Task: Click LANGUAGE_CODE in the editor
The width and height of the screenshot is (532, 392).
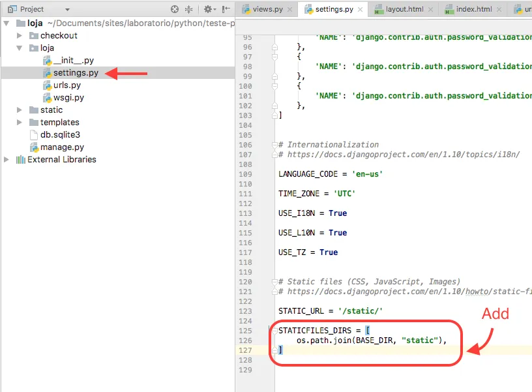Action: (308, 174)
